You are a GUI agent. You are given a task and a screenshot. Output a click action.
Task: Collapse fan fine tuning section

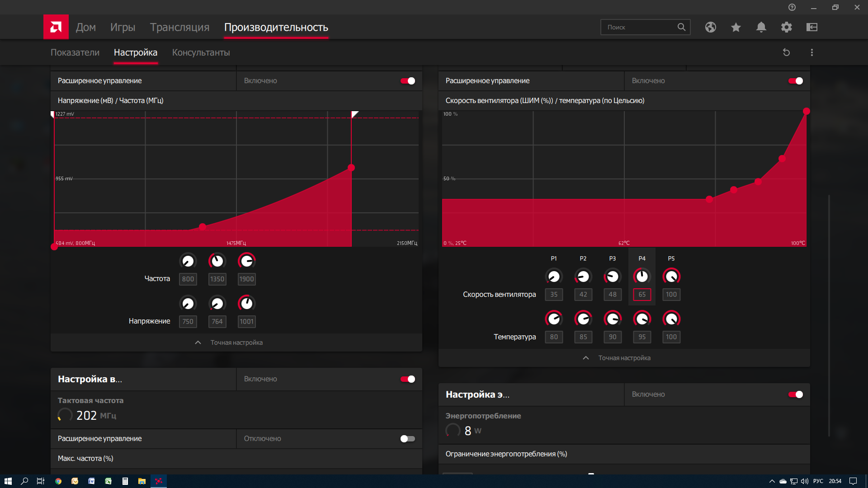point(624,358)
